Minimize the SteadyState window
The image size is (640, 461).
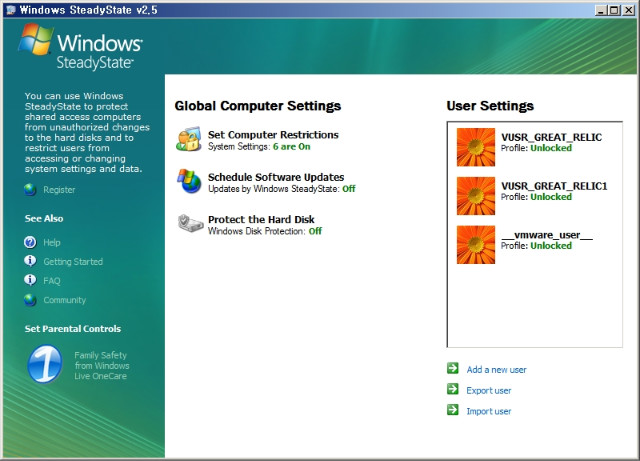point(600,10)
